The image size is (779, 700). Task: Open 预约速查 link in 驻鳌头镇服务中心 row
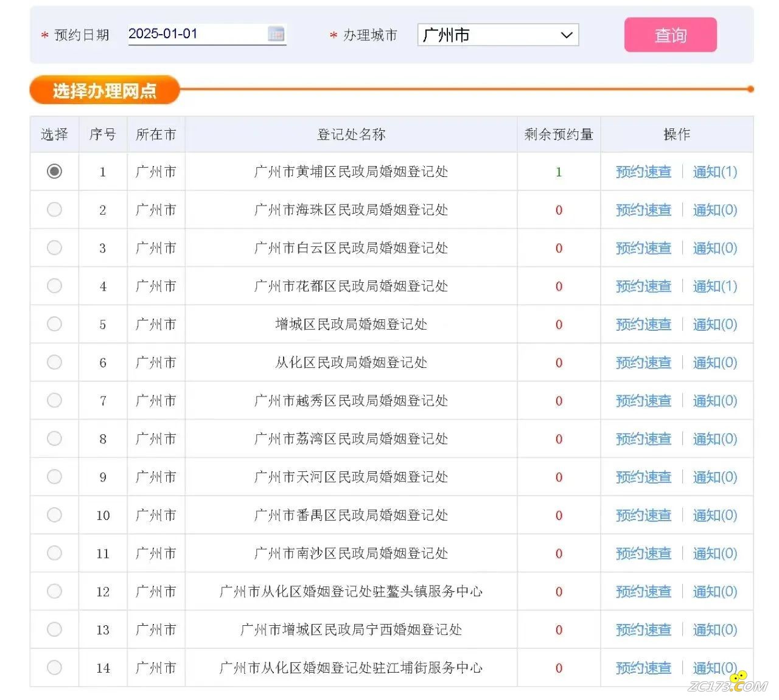[643, 592]
